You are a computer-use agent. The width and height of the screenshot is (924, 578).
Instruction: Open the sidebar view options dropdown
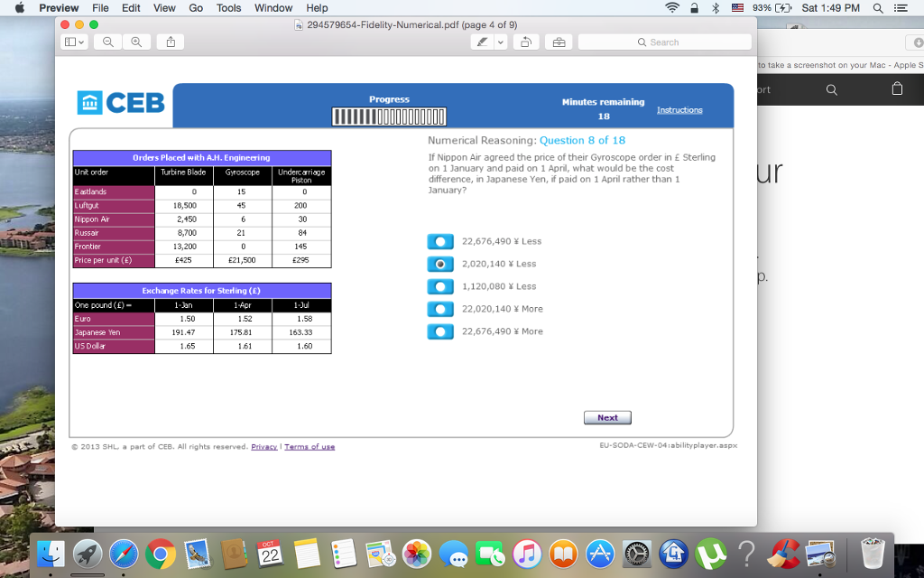tap(74, 42)
